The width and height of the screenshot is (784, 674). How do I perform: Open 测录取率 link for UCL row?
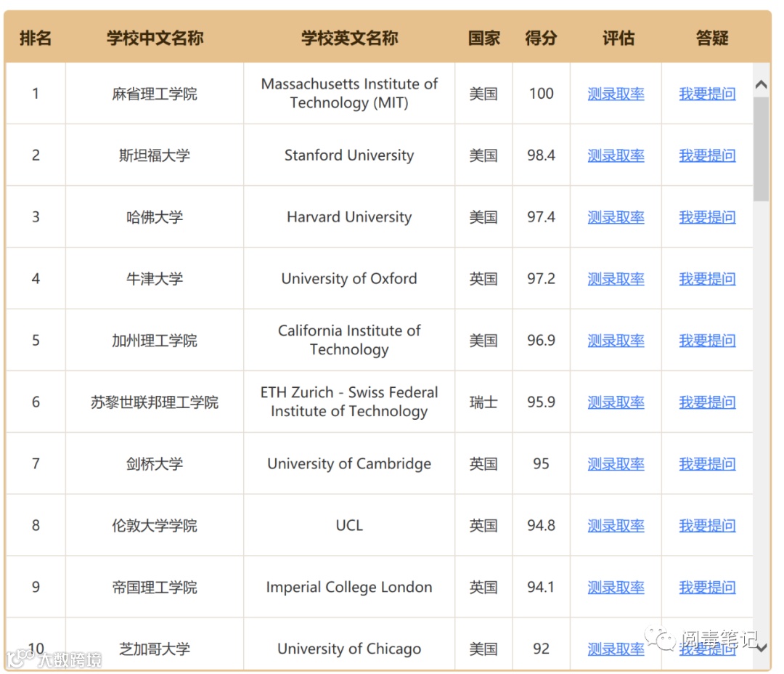coord(616,526)
